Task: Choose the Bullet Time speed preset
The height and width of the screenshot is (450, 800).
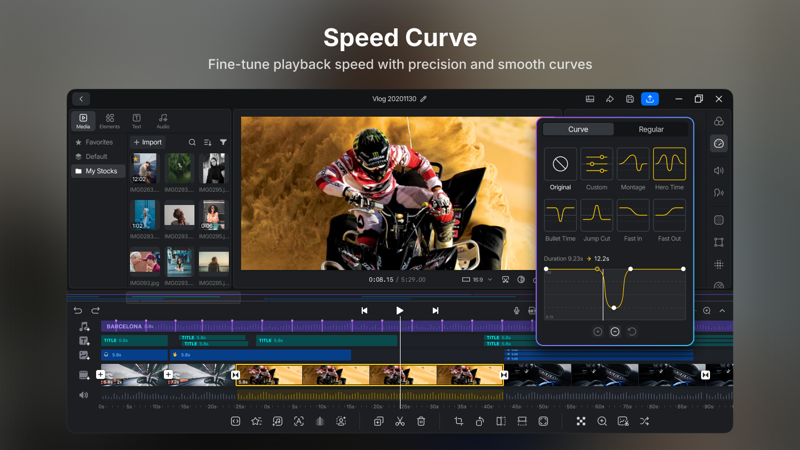Action: [x=560, y=215]
